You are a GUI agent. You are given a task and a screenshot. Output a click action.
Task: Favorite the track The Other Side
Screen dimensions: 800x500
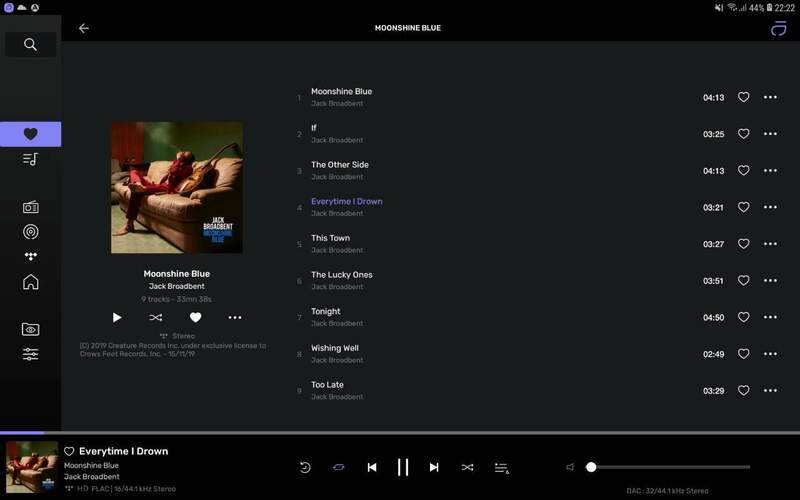[x=743, y=170]
